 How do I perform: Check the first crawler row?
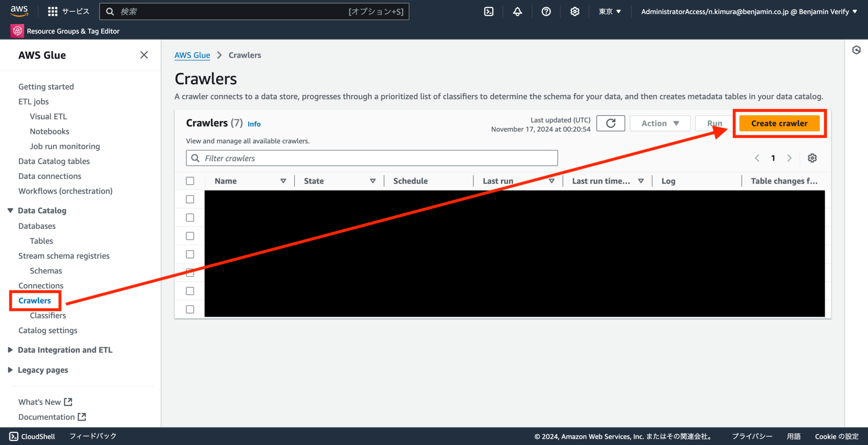[189, 199]
